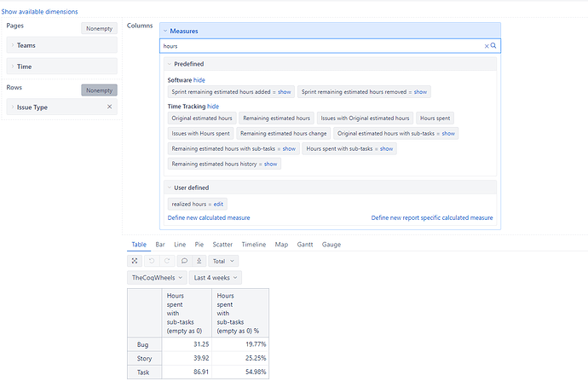Image resolution: width=588 pixels, height=381 pixels.
Task: Hide the Time Tracking measures group
Action: (x=213, y=107)
